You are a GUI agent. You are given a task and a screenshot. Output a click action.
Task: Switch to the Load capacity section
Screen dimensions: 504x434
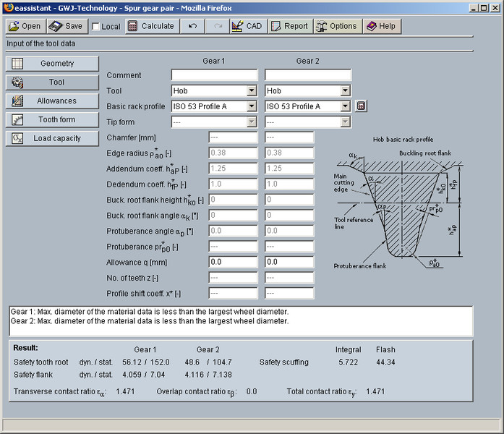click(52, 138)
